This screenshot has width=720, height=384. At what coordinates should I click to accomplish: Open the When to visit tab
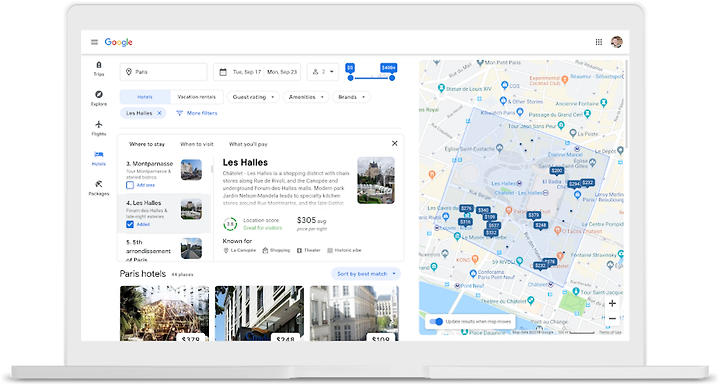tap(197, 144)
